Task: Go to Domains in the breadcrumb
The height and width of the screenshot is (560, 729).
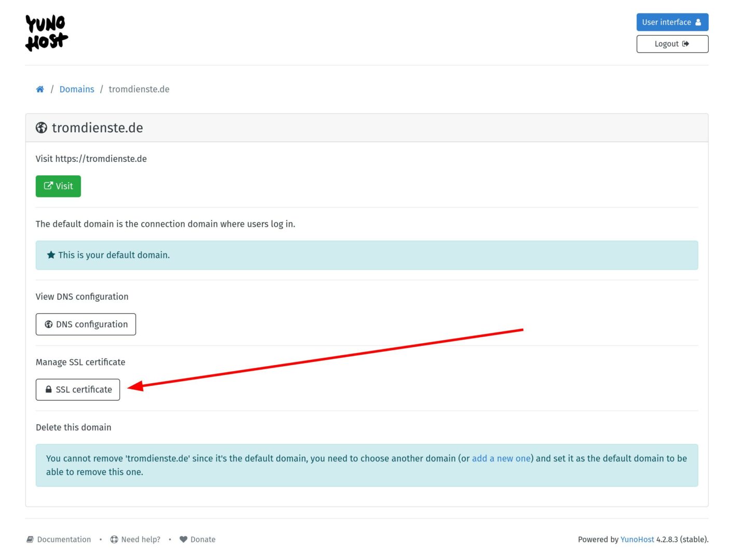Action: coord(77,89)
